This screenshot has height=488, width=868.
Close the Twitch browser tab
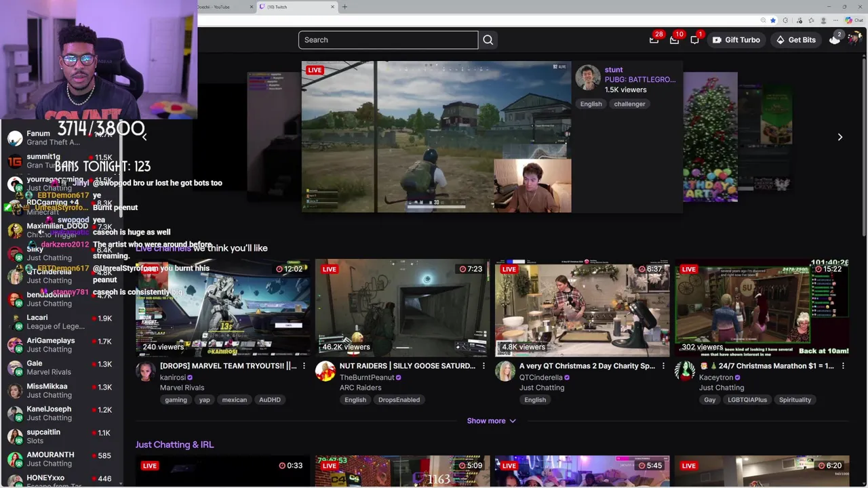332,7
